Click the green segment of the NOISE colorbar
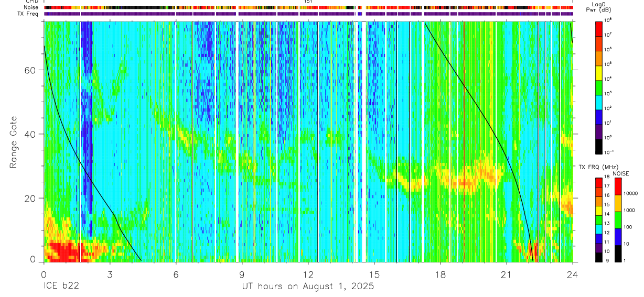 [x=619, y=220]
